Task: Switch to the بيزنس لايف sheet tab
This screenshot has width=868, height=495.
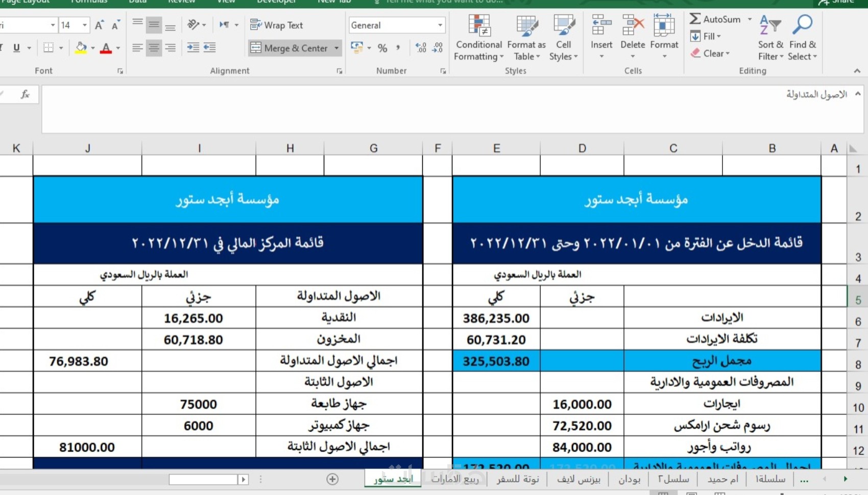Action: [x=578, y=479]
